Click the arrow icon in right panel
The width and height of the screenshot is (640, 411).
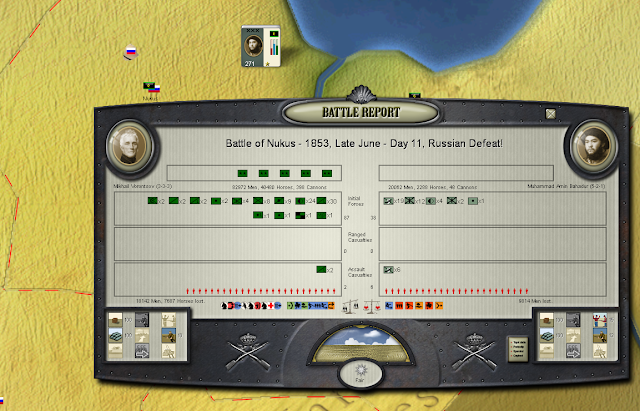pyautogui.click(x=573, y=351)
